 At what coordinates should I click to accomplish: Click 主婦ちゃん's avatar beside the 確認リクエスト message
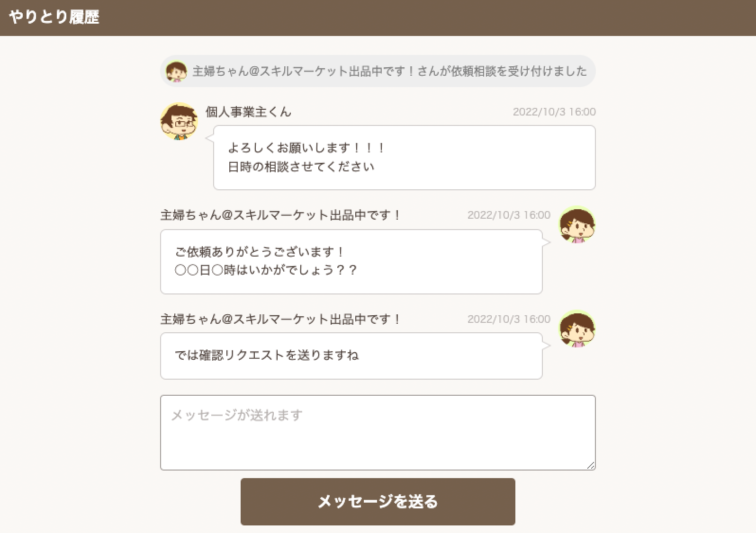(x=577, y=329)
